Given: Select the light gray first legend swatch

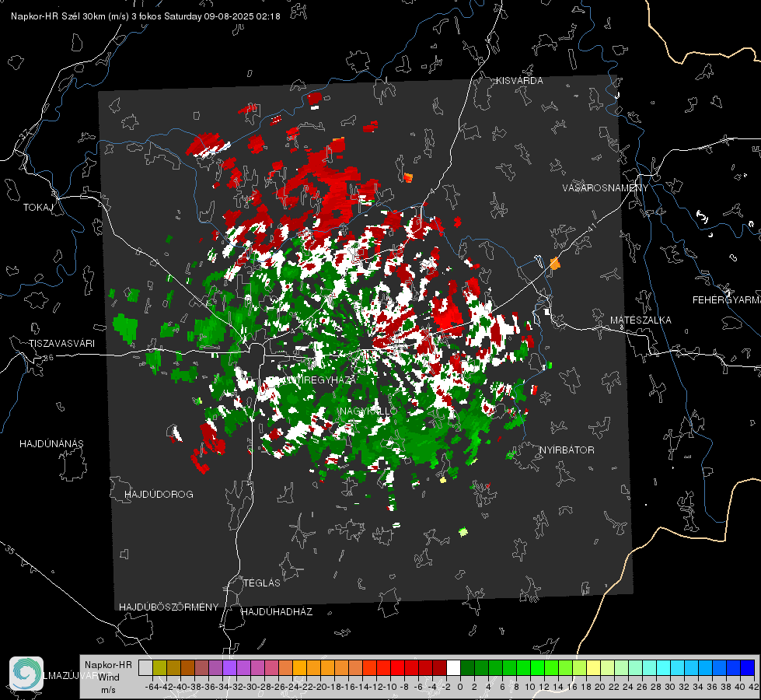Looking at the screenshot, I should click(x=145, y=667).
